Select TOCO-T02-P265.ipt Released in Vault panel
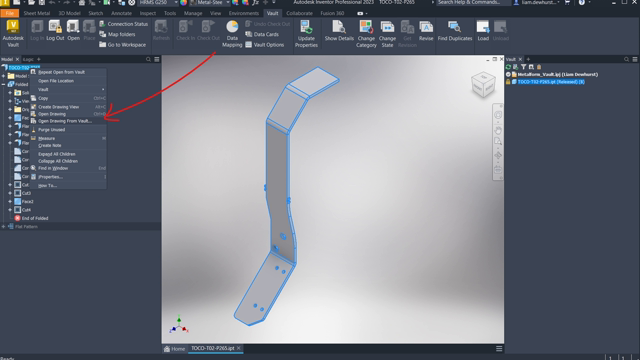 pos(545,82)
